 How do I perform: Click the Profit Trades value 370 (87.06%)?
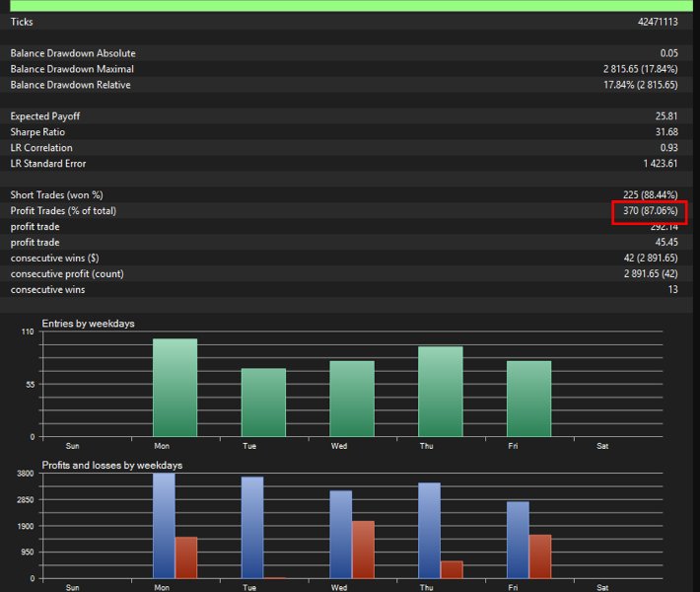tap(650, 210)
